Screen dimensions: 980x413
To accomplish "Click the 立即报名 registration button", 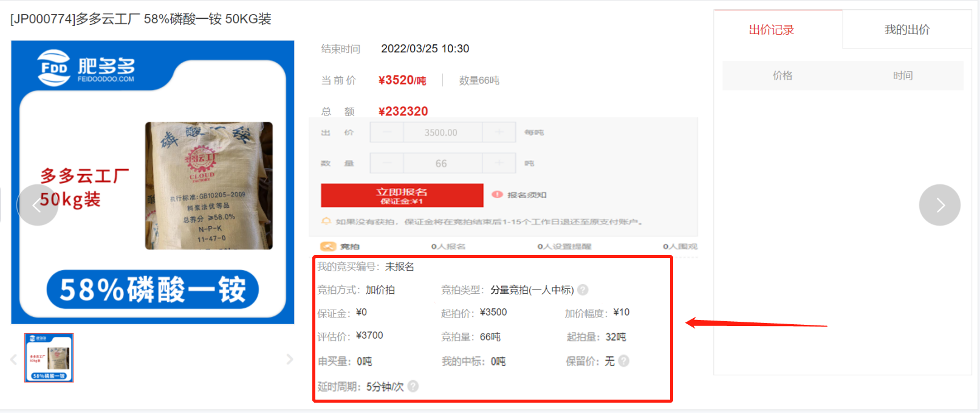I will 402,195.
